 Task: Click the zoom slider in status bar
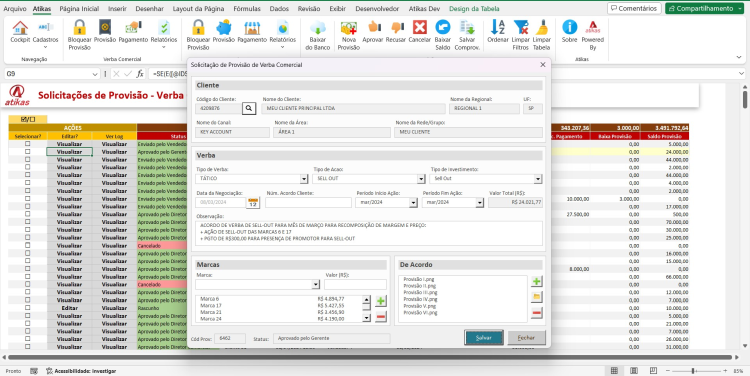tap(693, 371)
